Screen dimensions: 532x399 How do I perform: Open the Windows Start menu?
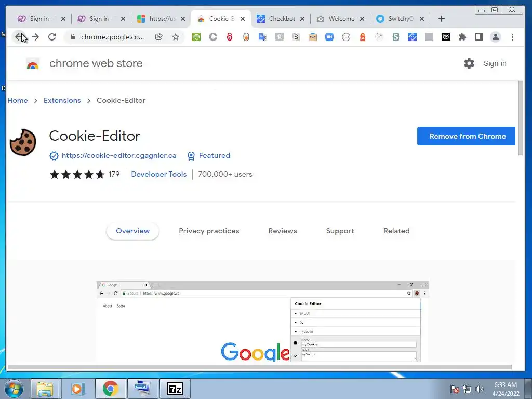(x=14, y=389)
